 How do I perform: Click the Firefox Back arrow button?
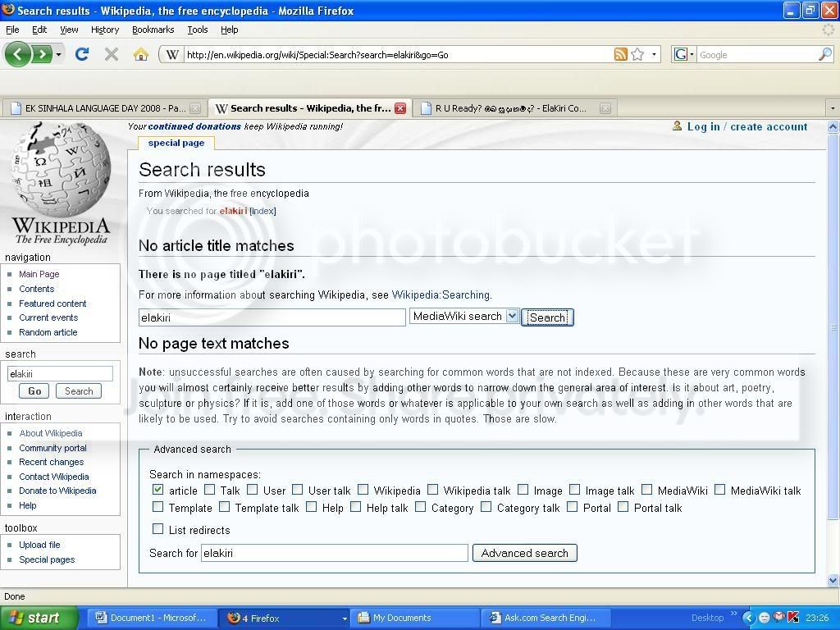tap(18, 54)
